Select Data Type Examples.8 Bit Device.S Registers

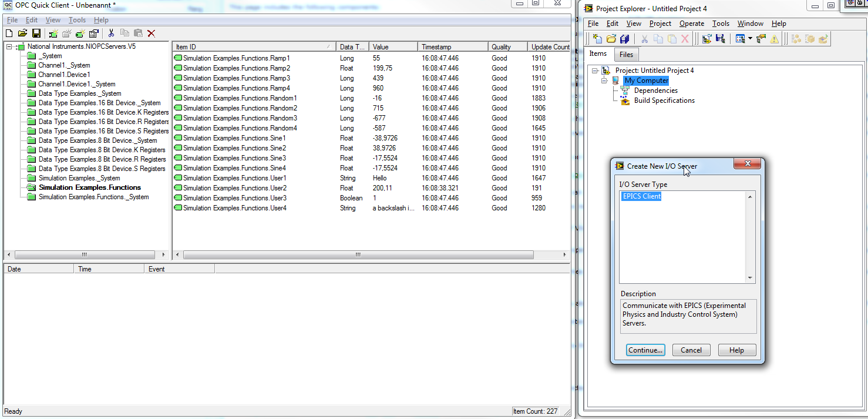[x=102, y=169]
